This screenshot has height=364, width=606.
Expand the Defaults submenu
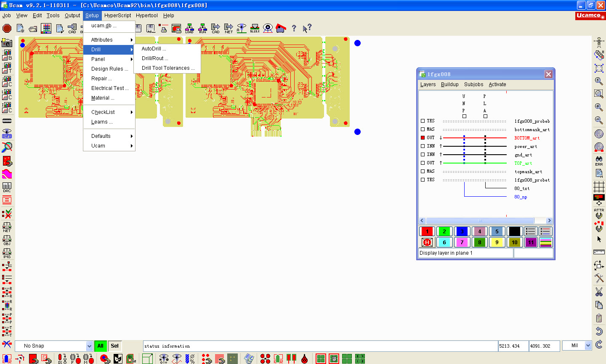pos(109,136)
